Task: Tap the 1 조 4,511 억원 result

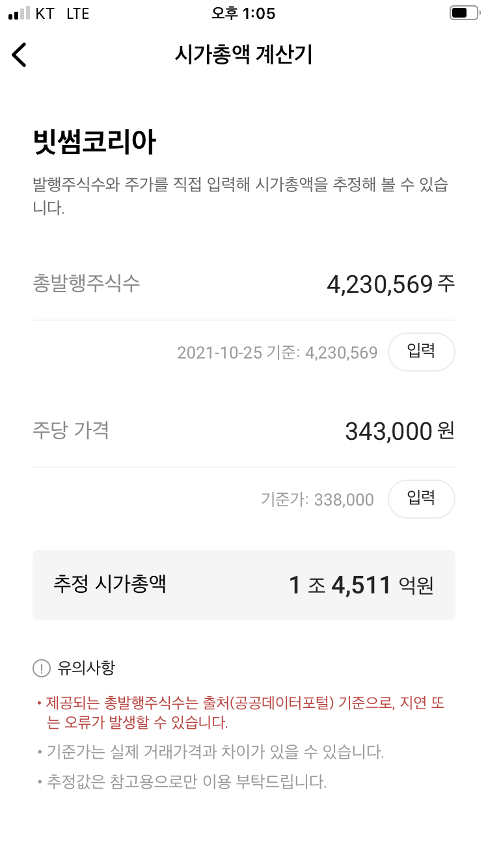Action: [361, 586]
